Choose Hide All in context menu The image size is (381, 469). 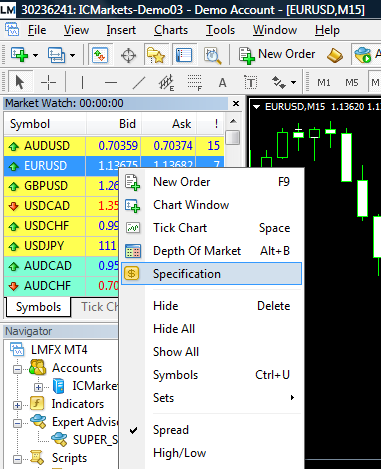coord(212,329)
